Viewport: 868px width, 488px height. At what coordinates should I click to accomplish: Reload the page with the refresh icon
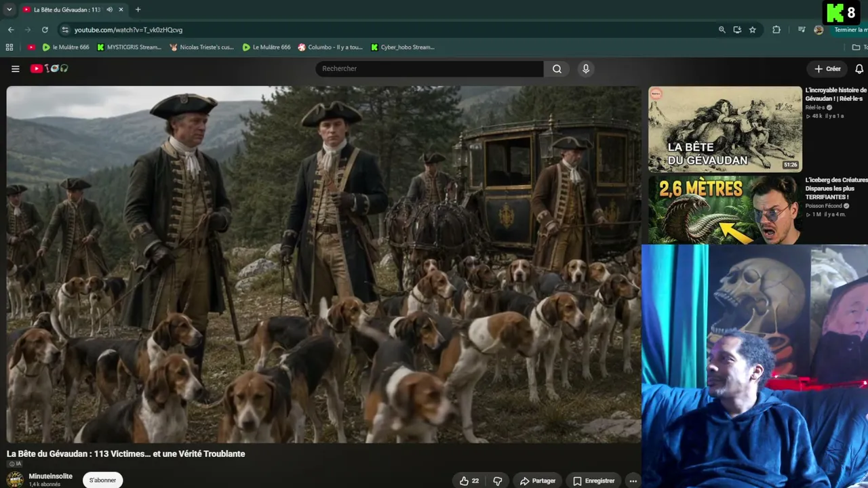[x=45, y=30]
